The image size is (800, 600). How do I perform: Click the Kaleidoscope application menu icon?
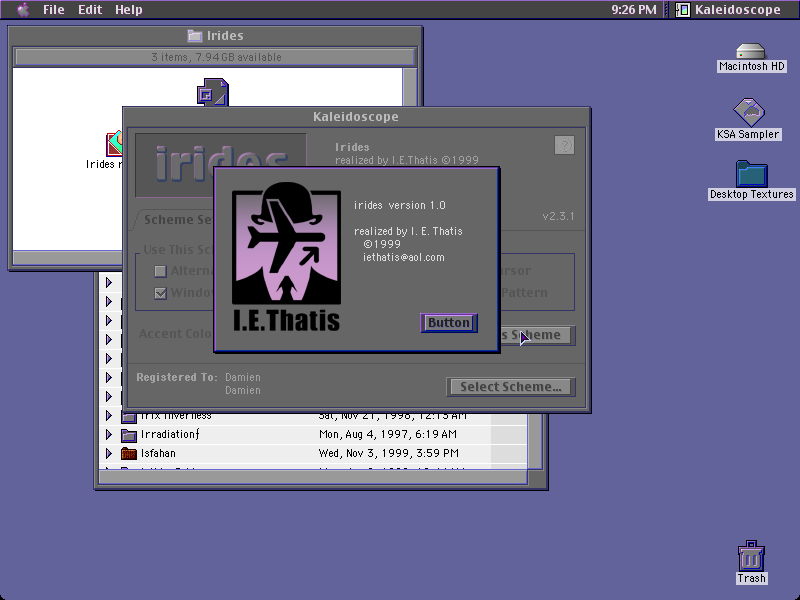pyautogui.click(x=683, y=10)
